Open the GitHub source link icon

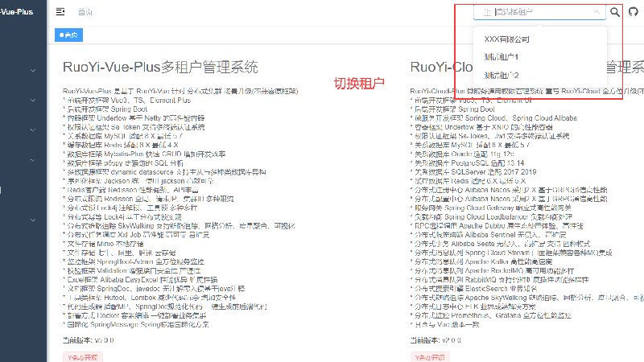634,11
